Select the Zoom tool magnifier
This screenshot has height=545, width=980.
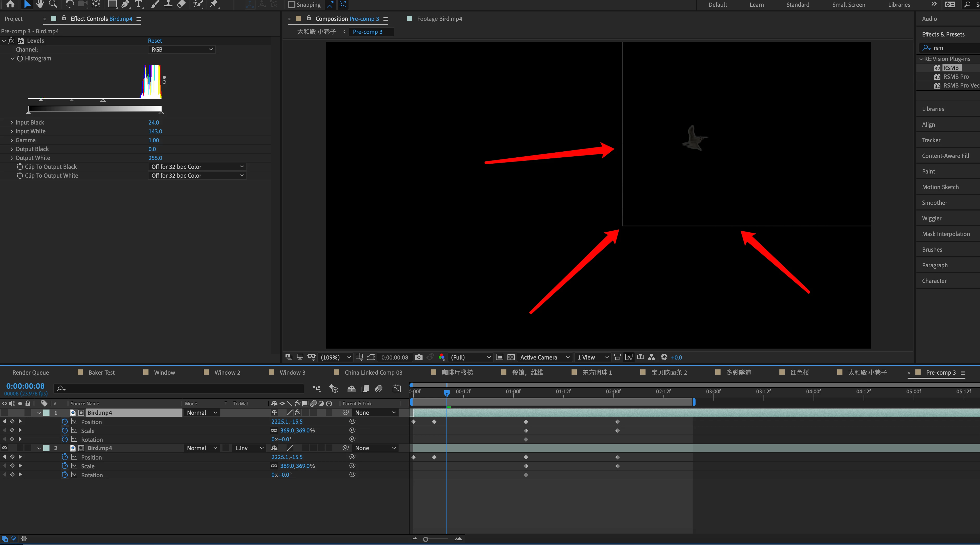coord(53,4)
